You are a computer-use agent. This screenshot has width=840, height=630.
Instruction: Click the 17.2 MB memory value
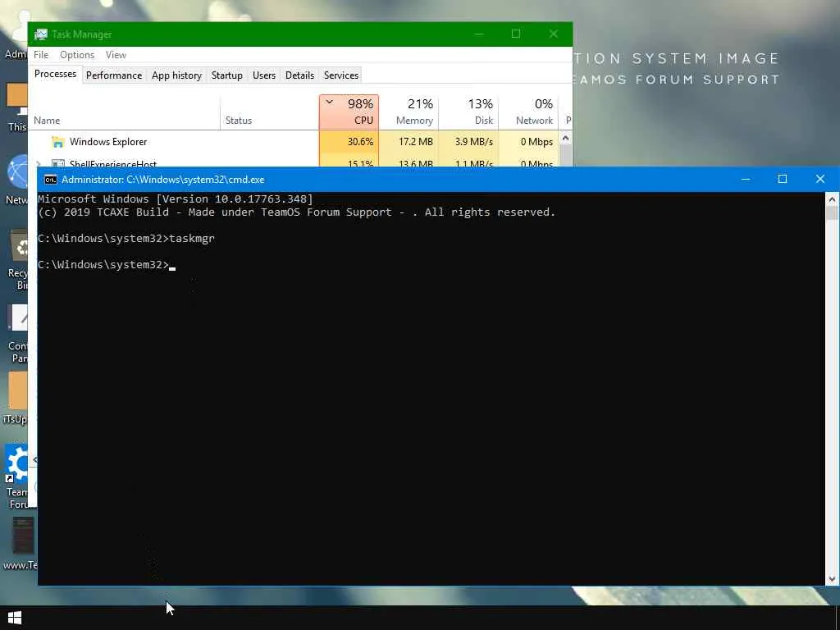coord(416,142)
